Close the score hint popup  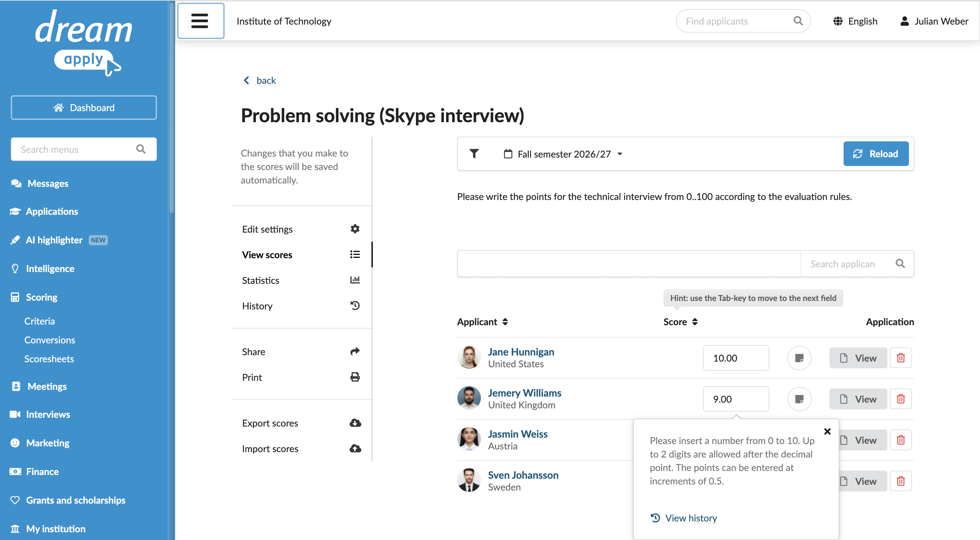tap(827, 431)
